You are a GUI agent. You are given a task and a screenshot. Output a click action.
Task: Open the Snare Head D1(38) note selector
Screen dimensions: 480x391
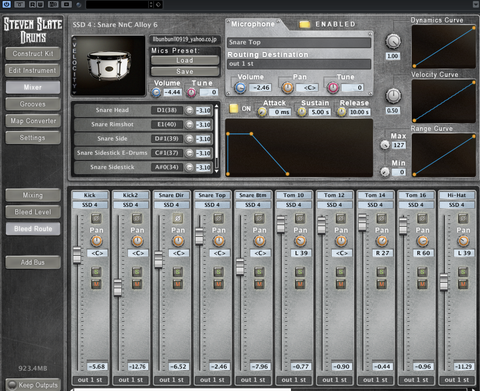[x=167, y=110]
